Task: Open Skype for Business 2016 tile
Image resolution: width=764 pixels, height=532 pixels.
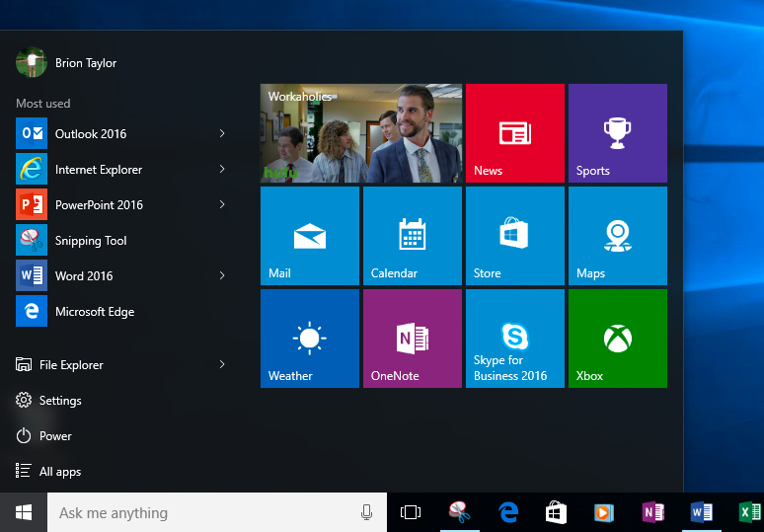Action: coord(515,339)
